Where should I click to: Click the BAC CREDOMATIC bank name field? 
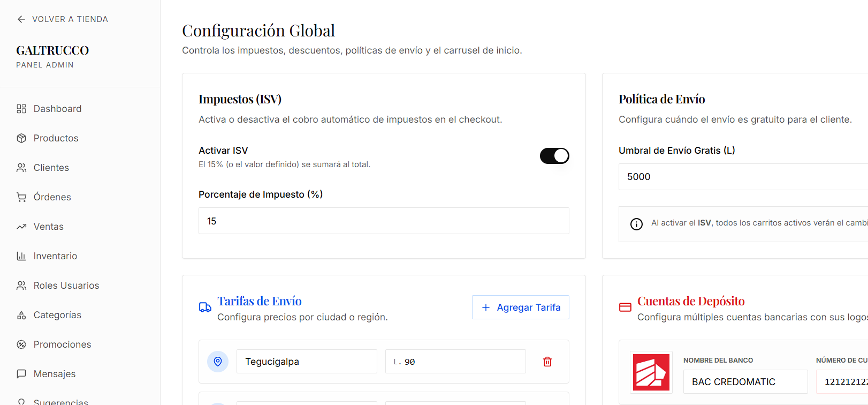point(745,382)
